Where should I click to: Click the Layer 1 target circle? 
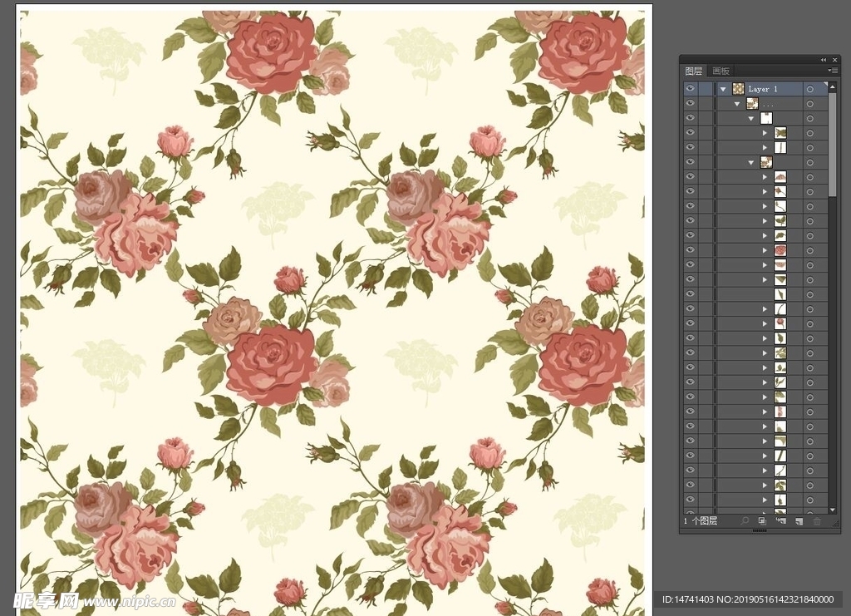coord(809,89)
